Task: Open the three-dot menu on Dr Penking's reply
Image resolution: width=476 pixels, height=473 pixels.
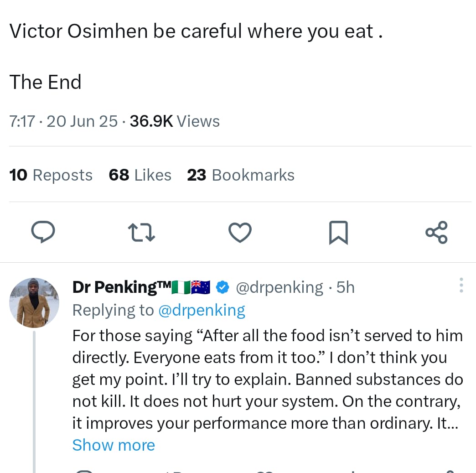Action: pyautogui.click(x=461, y=285)
